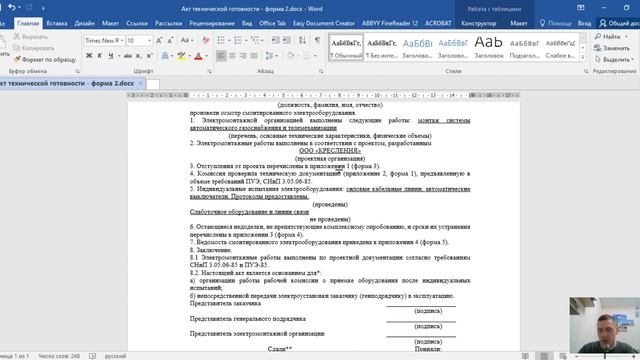Image resolution: width=640 pixels, height=360 pixels.
Task: Toggle italic formatting (К)
Action: click(100, 56)
